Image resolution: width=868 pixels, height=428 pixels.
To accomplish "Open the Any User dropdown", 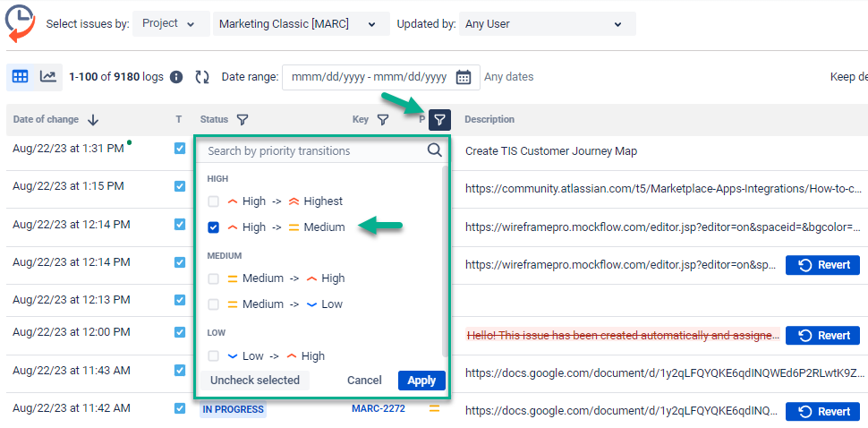I will [x=547, y=24].
